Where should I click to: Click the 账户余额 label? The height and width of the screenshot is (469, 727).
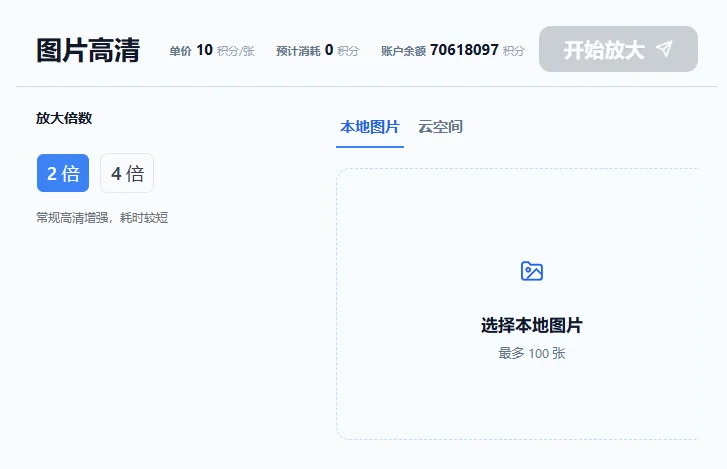click(x=403, y=51)
